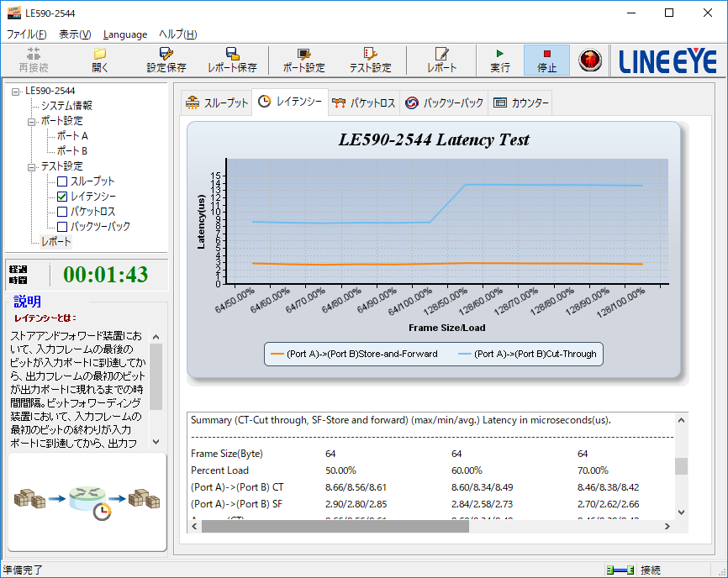Click the summary vertical scrollbar thumb
Screen dimensions: 728x578
pos(681,466)
